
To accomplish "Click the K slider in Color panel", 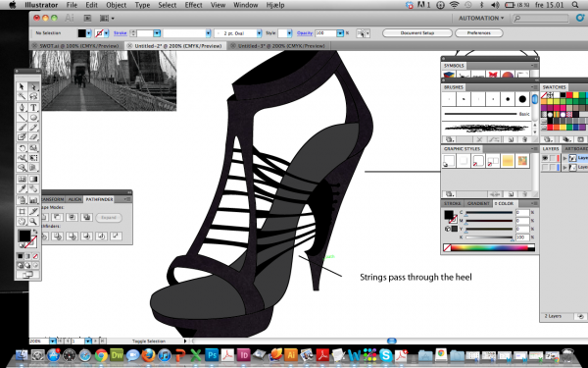I will pyautogui.click(x=489, y=237).
